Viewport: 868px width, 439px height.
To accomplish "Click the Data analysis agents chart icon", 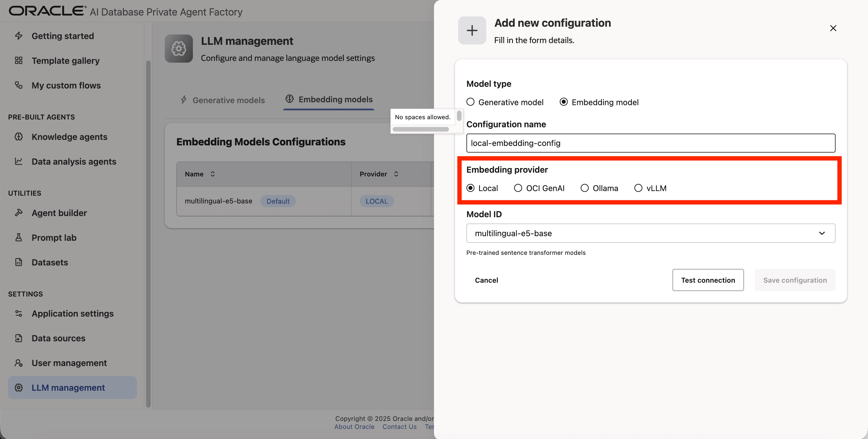I will coord(19,161).
